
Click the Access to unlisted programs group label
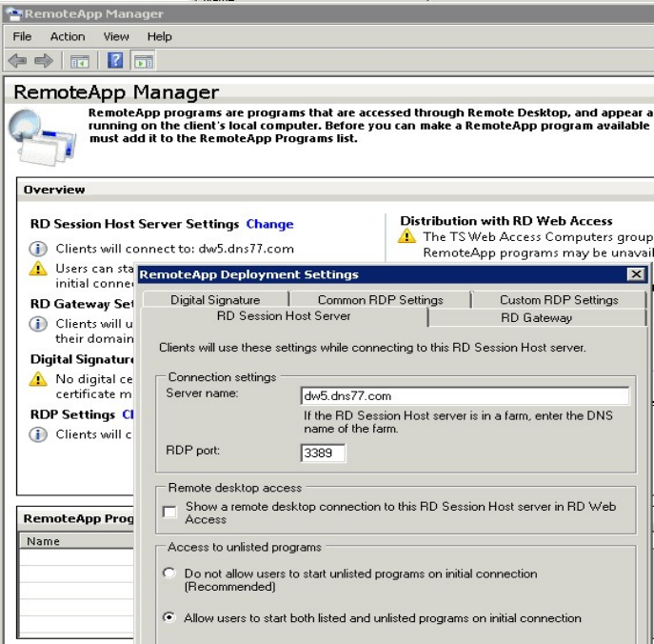pyautogui.click(x=245, y=547)
